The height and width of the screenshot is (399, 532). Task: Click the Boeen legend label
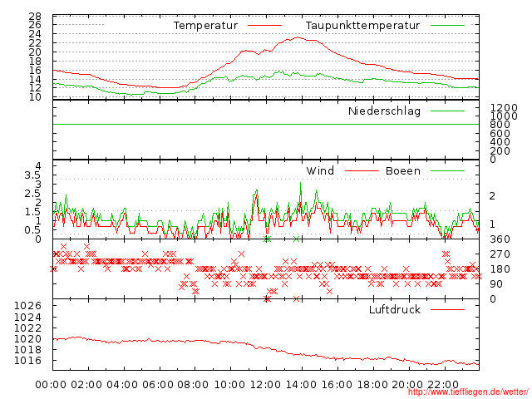403,170
